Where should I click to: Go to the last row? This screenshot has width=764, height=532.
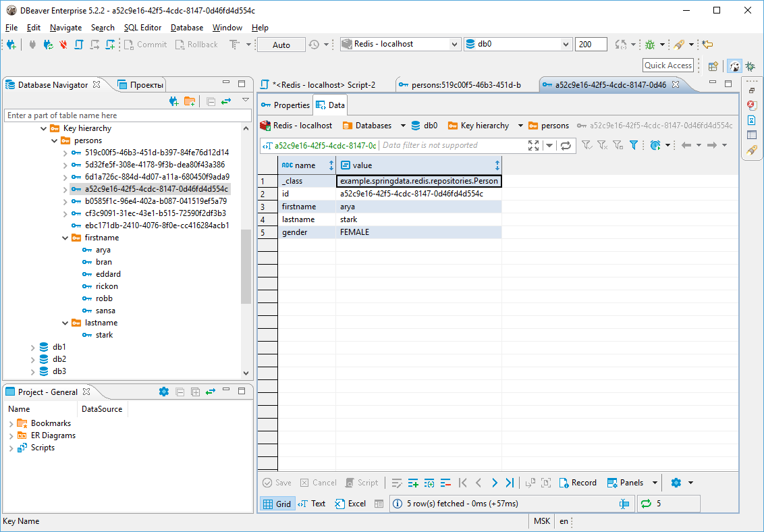pos(510,483)
